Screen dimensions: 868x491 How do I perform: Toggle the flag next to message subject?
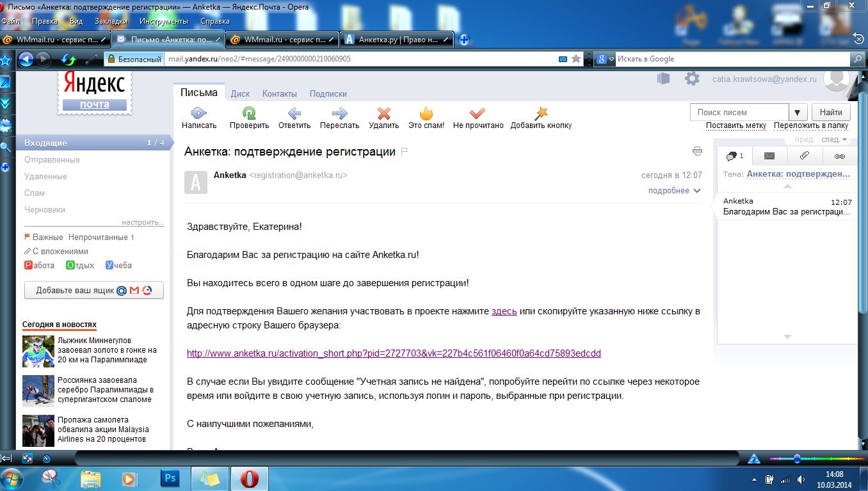[405, 152]
